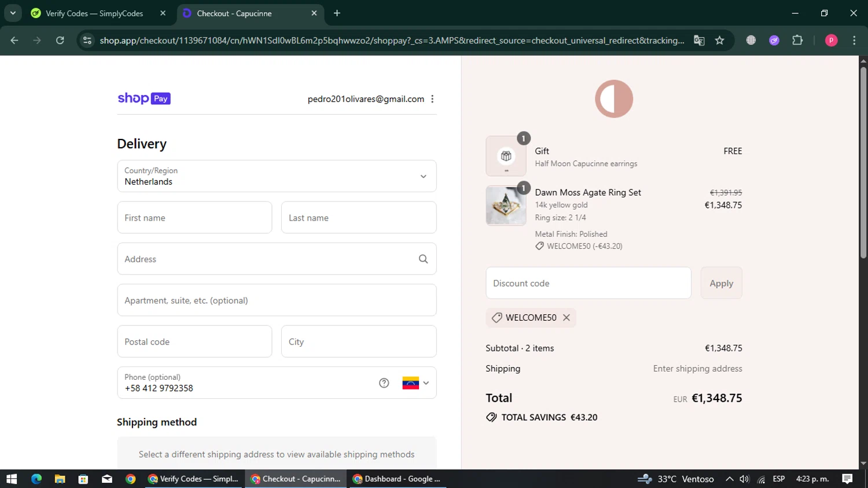Open Mail app from taskbar

(x=107, y=479)
